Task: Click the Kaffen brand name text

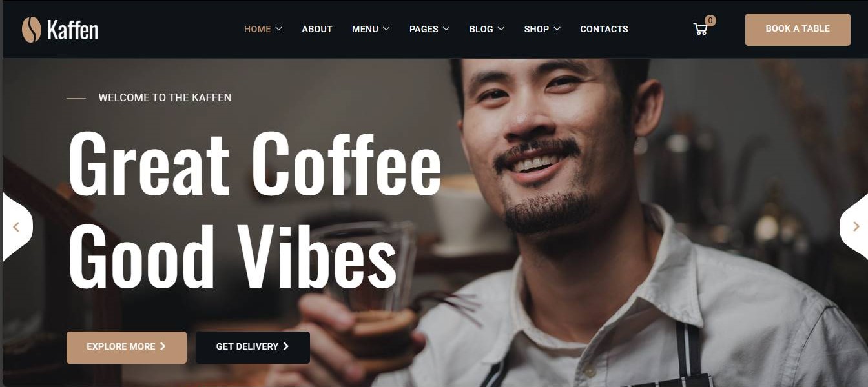Action: point(72,30)
